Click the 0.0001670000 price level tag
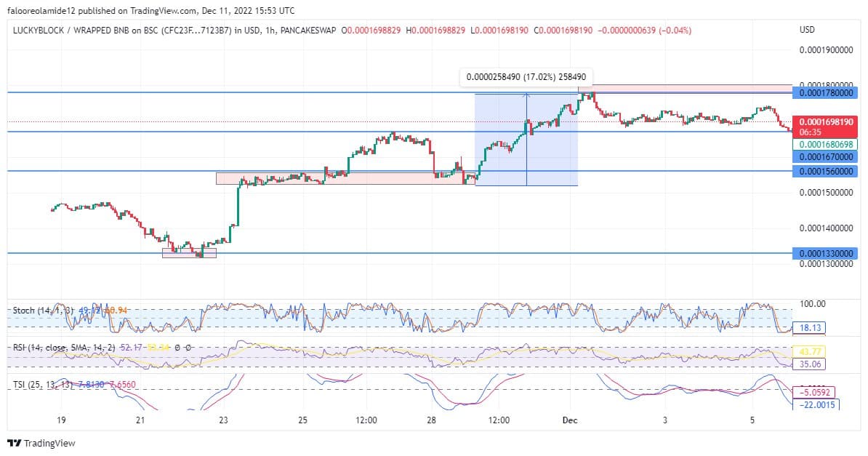 (825, 157)
